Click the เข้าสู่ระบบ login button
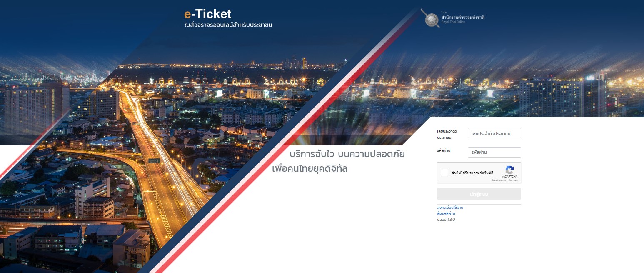The width and height of the screenshot is (644, 273). 479,194
